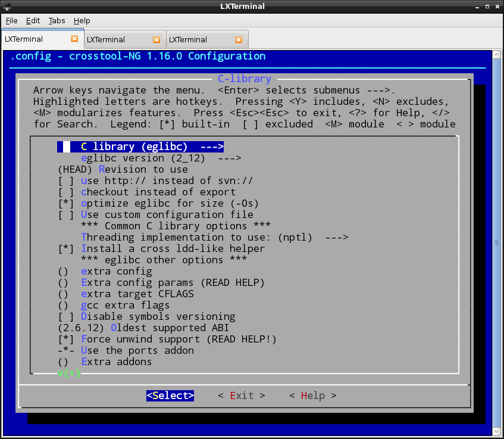The height and width of the screenshot is (439, 504).
Task: Open the Edit menu
Action: pos(33,21)
